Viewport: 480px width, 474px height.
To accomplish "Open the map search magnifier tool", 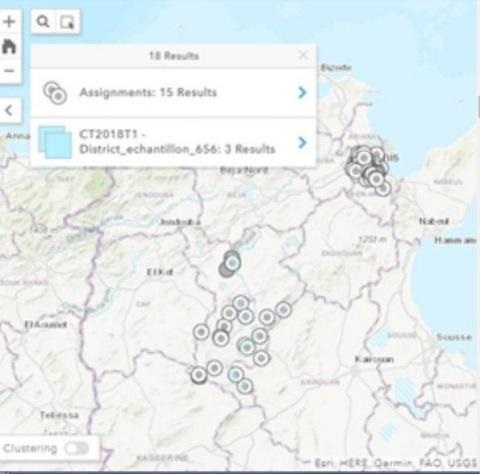I will coord(43,22).
